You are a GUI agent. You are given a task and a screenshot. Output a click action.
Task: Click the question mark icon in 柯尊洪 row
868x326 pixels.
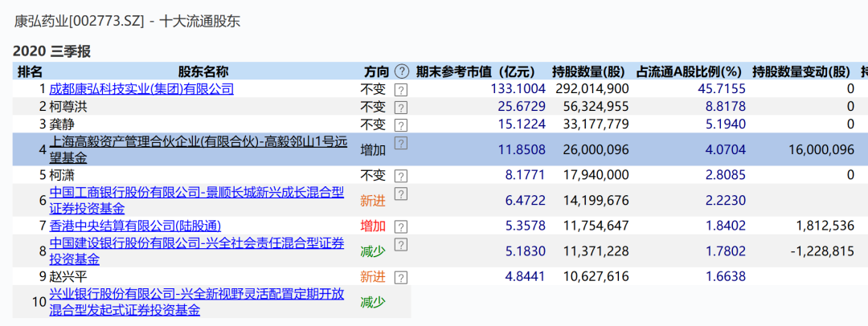[401, 107]
